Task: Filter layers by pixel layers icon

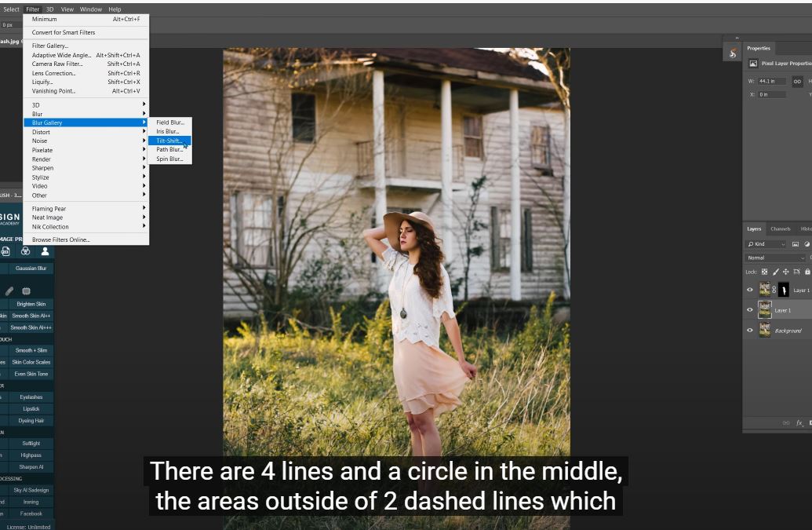Action: pyautogui.click(x=796, y=244)
